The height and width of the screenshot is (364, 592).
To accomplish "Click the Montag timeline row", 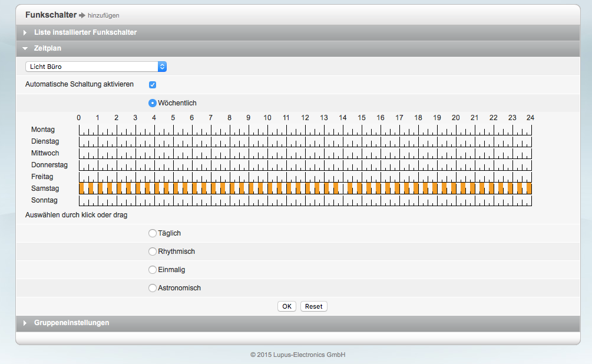I will [x=305, y=130].
